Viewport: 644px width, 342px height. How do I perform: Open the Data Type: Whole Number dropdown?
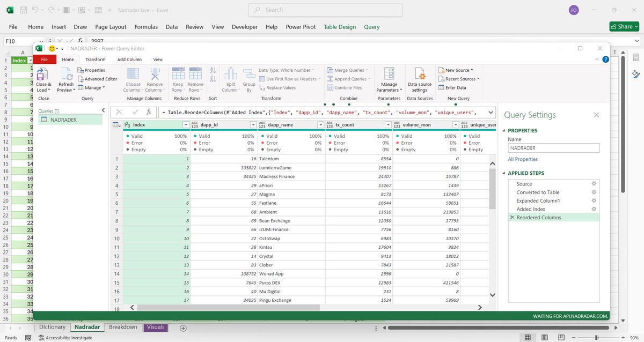(x=287, y=70)
